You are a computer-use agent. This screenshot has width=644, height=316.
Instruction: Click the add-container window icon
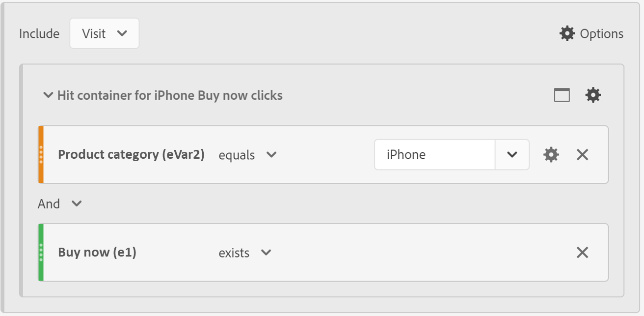pos(562,94)
